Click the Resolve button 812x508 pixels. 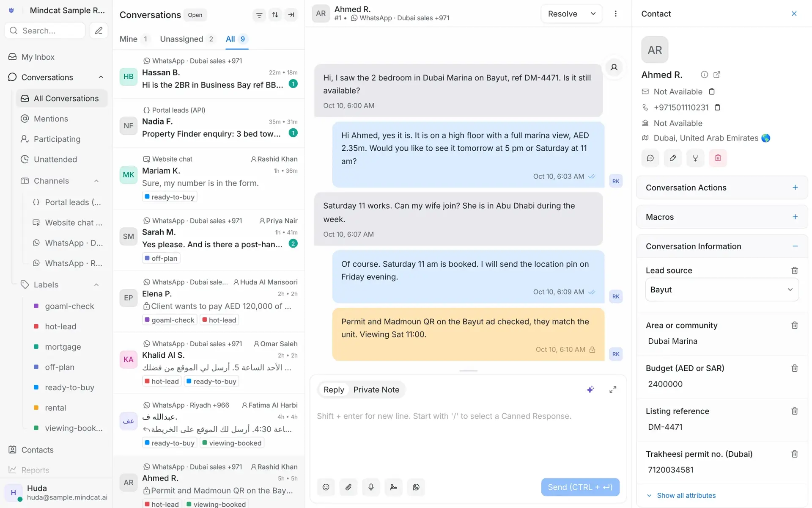(x=562, y=14)
